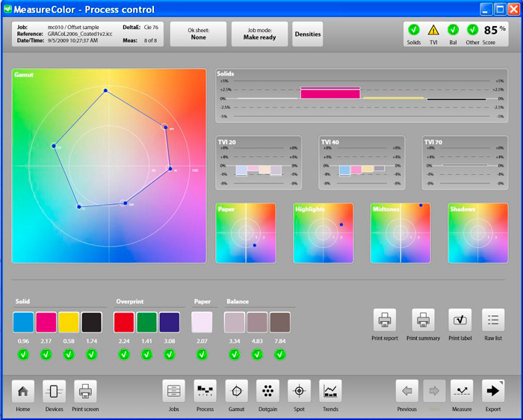The width and height of the screenshot is (523, 420).
Task: Click the Print screen icon
Action: click(x=85, y=392)
